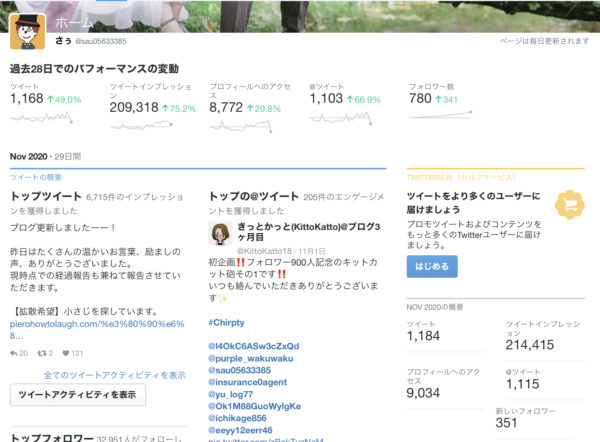The height and width of the screenshot is (442, 600).
Task: Click the 1,103 mentions value
Action: 326,99
